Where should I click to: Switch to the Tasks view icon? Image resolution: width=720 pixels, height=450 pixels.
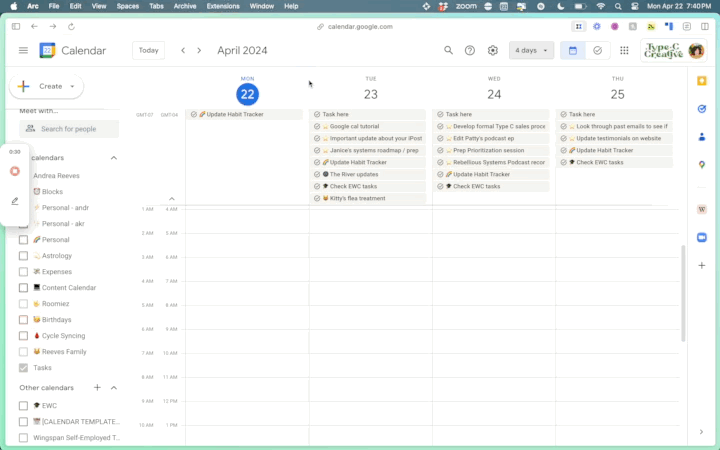tap(597, 50)
